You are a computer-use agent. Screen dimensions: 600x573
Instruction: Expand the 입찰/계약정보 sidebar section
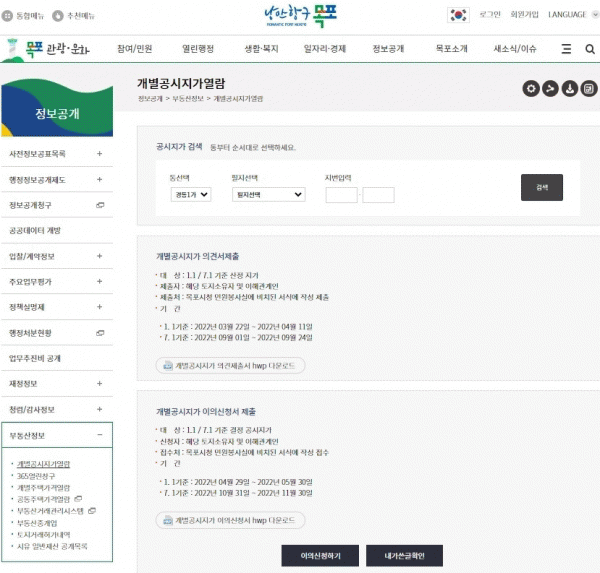click(99, 256)
